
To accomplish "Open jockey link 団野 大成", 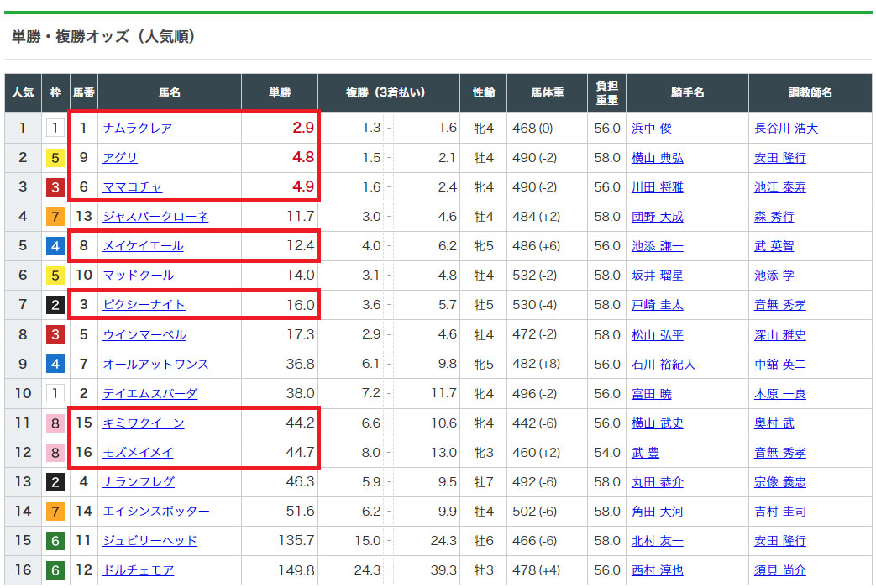I will (x=658, y=217).
